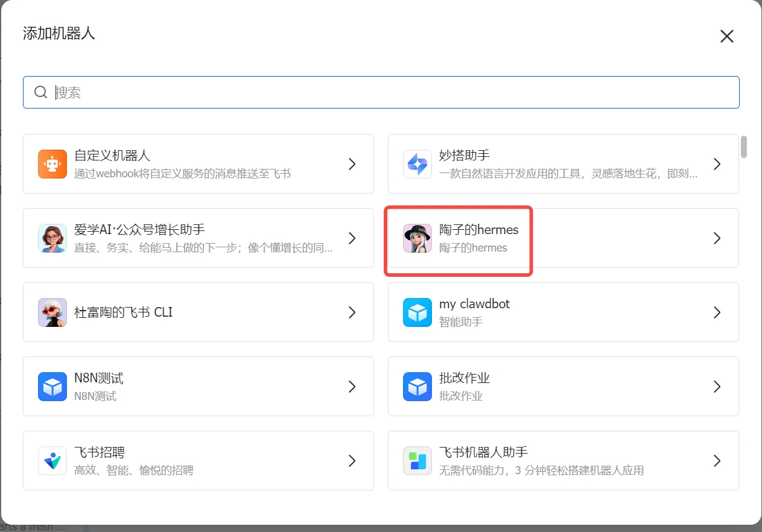Click 无需代码能力 description text
This screenshot has width=762, height=532.
(542, 470)
